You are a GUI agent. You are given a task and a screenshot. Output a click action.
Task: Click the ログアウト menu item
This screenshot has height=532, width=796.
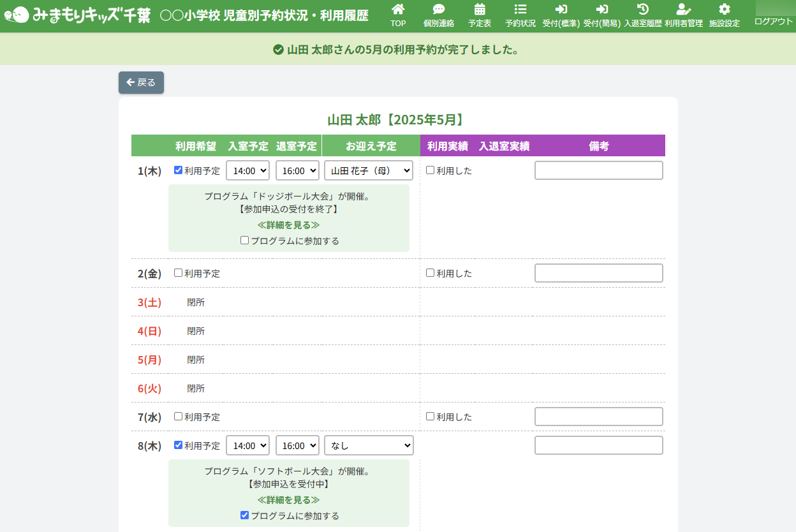[773, 21]
